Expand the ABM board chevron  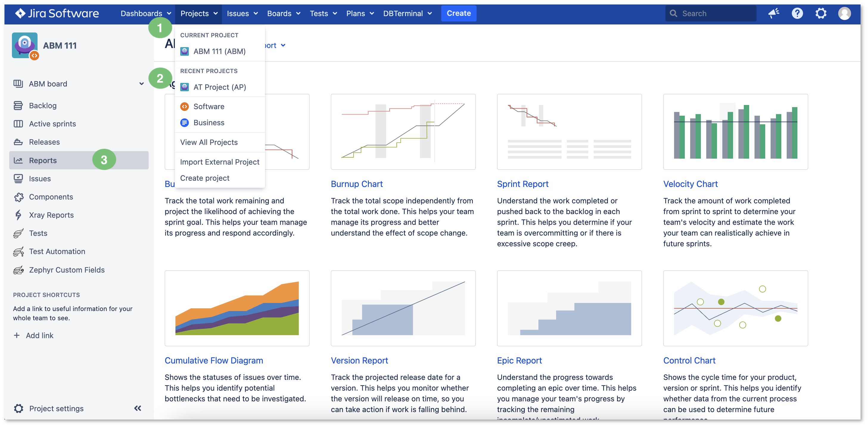(x=141, y=84)
